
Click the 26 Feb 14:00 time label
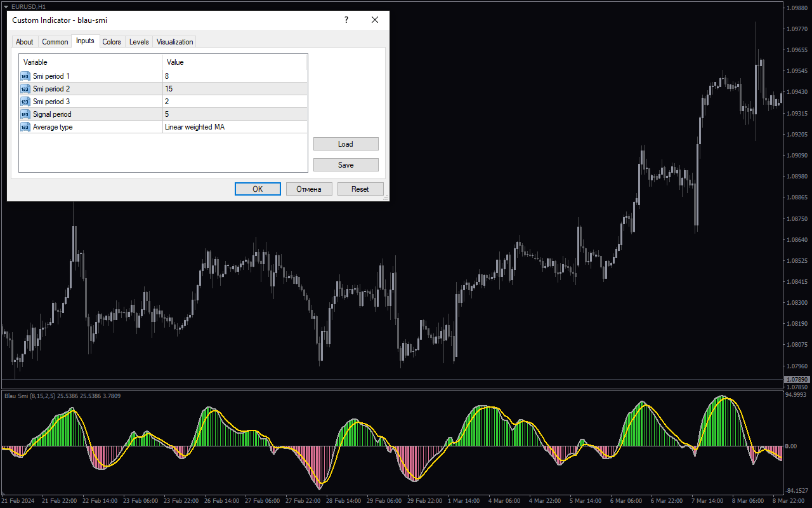pos(221,501)
